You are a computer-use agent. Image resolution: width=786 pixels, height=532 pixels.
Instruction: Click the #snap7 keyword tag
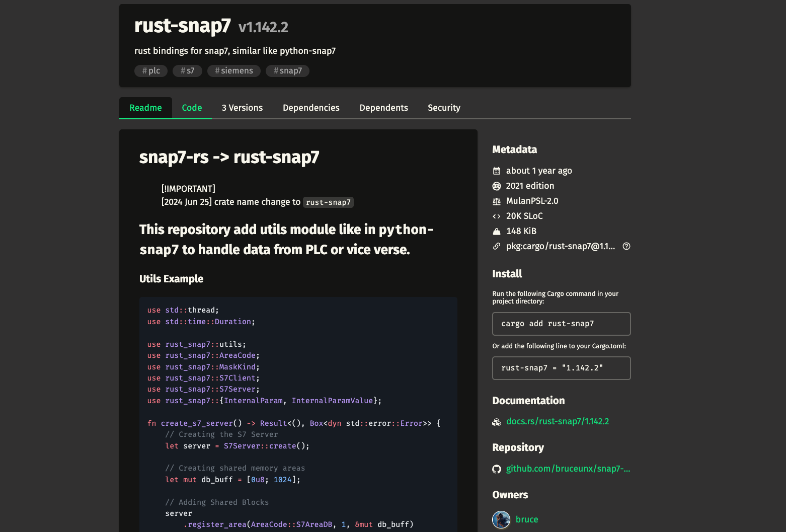point(287,71)
